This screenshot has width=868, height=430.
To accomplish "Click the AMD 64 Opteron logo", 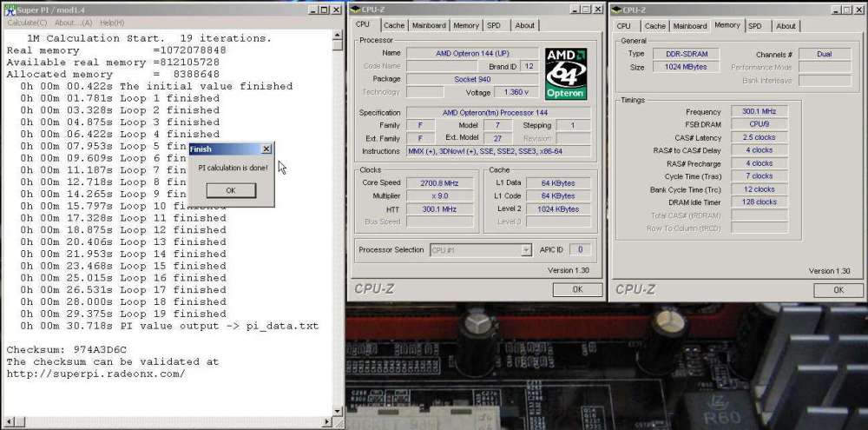I will pyautogui.click(x=566, y=74).
